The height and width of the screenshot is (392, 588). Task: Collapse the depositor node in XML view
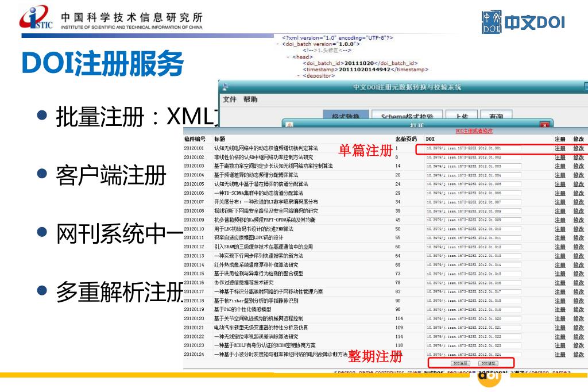tap(299, 76)
